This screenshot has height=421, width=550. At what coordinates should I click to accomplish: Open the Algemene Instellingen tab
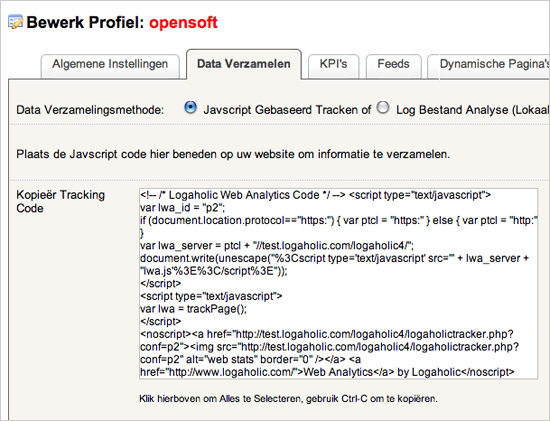point(110,66)
